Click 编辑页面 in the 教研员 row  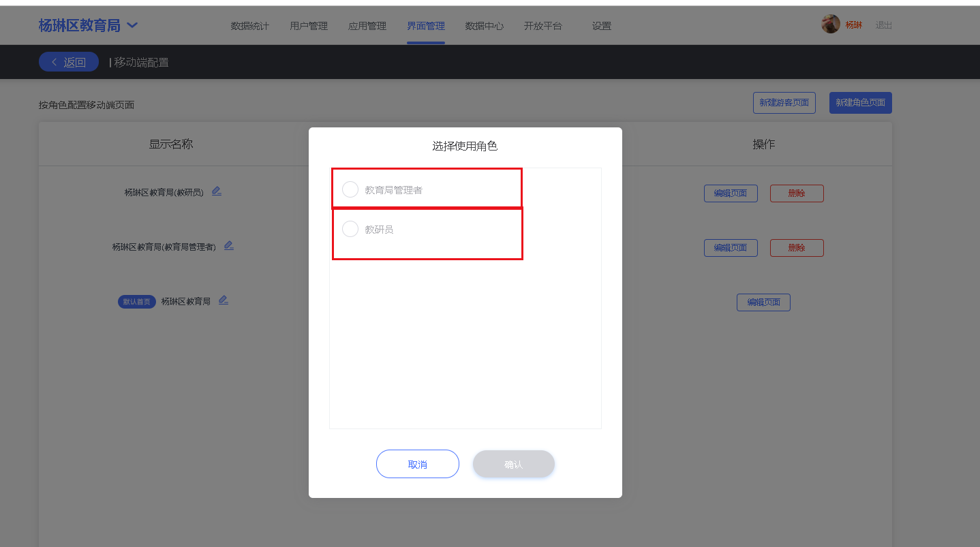pos(731,193)
